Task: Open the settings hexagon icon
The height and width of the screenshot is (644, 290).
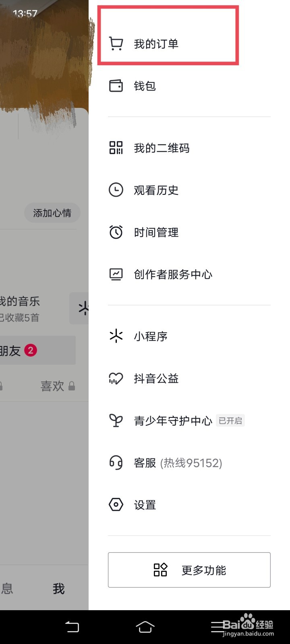Action: 116,505
